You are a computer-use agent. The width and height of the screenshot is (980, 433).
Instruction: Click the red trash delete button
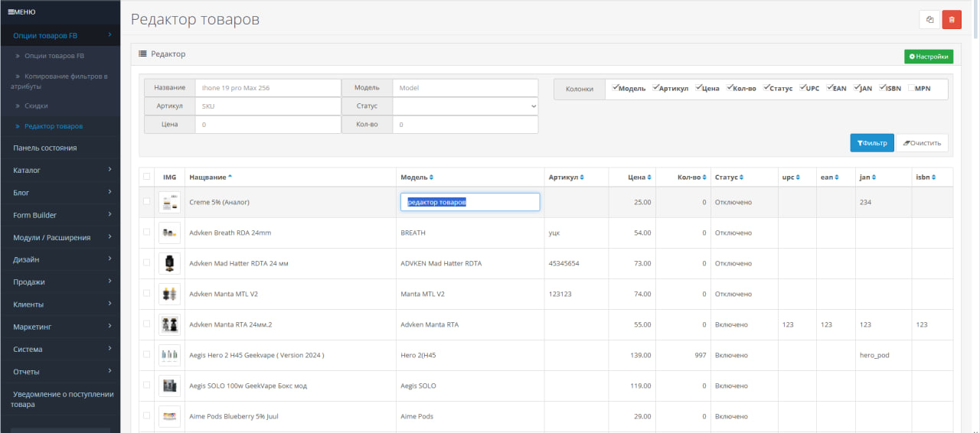click(x=952, y=20)
